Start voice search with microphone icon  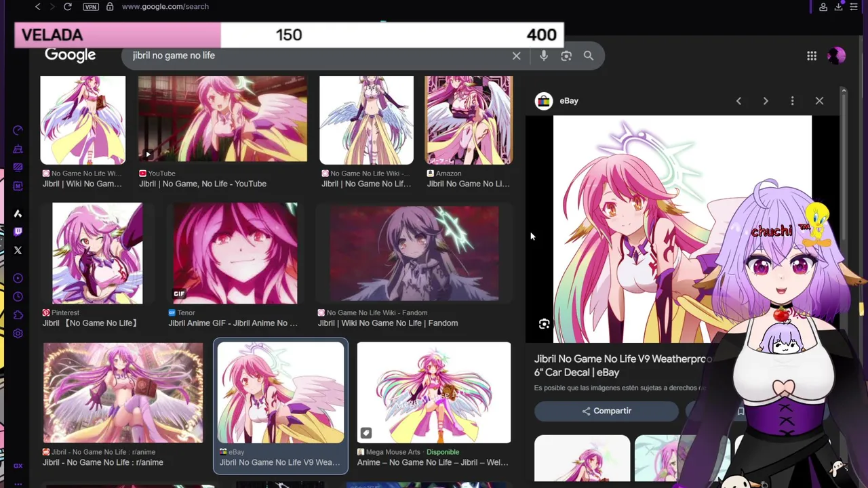pos(544,56)
